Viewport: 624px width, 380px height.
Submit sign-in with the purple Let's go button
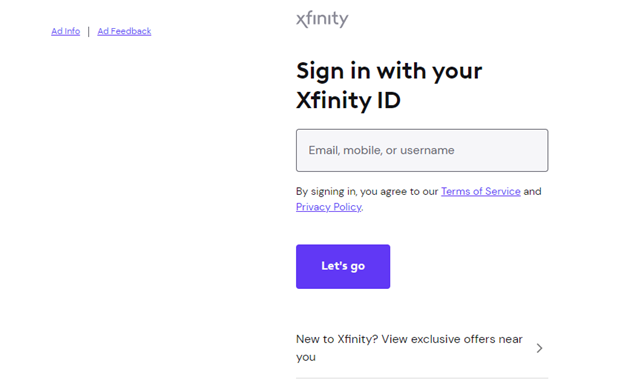click(343, 266)
